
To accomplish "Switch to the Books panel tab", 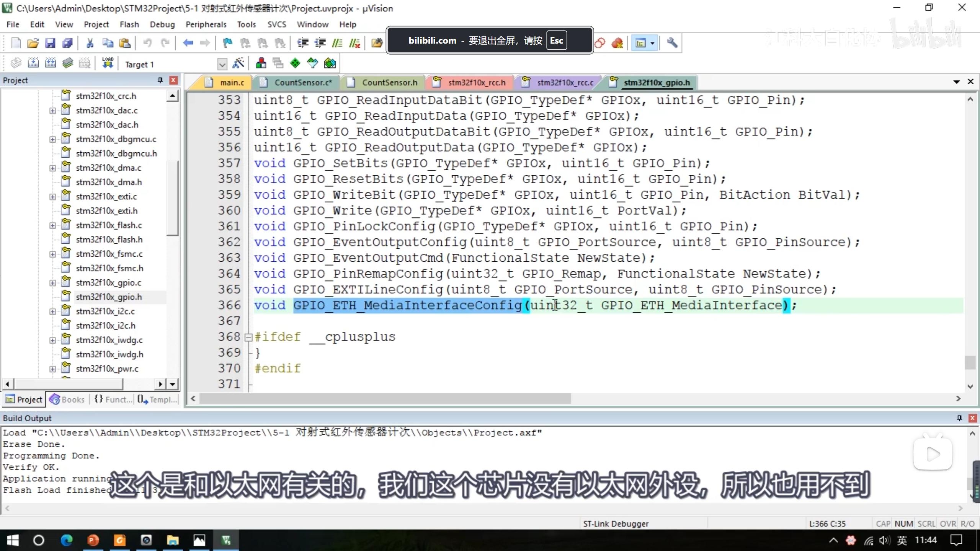I will click(67, 399).
